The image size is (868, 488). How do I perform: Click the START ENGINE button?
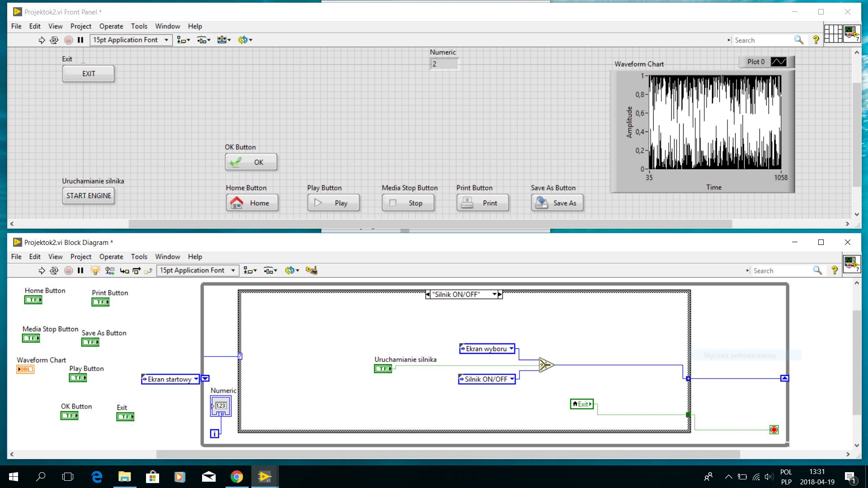(88, 196)
